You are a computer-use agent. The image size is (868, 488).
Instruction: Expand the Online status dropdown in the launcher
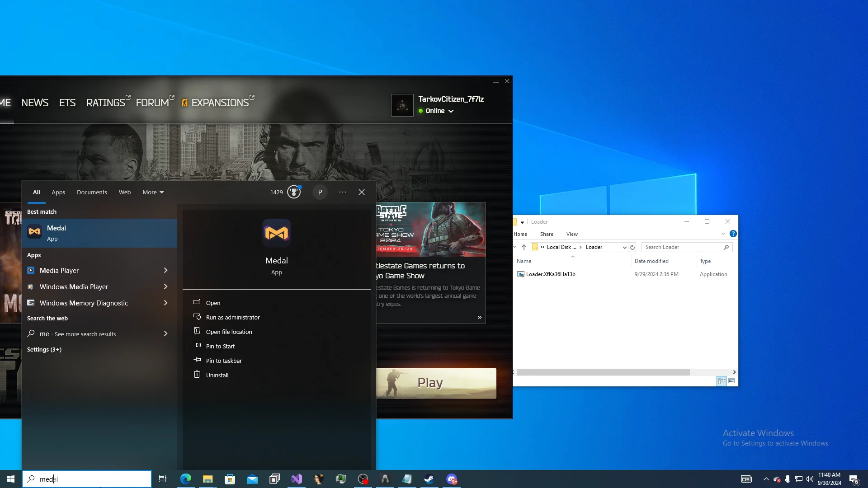(450, 111)
